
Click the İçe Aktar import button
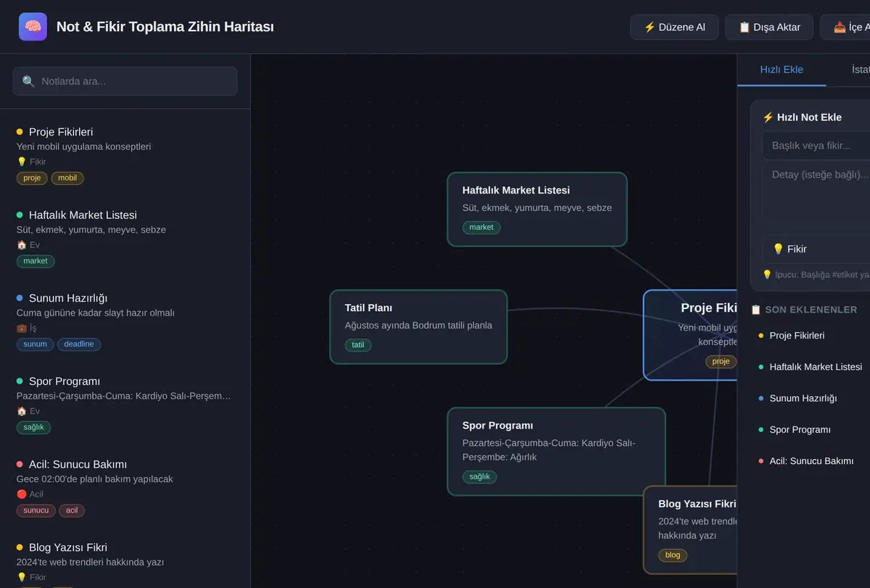(845, 27)
